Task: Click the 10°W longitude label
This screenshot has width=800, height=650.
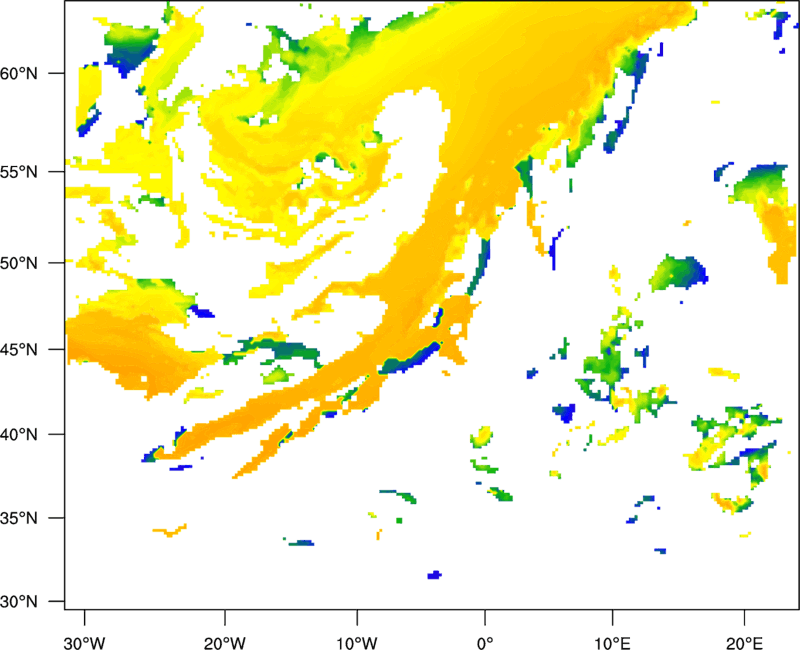Action: click(x=357, y=643)
